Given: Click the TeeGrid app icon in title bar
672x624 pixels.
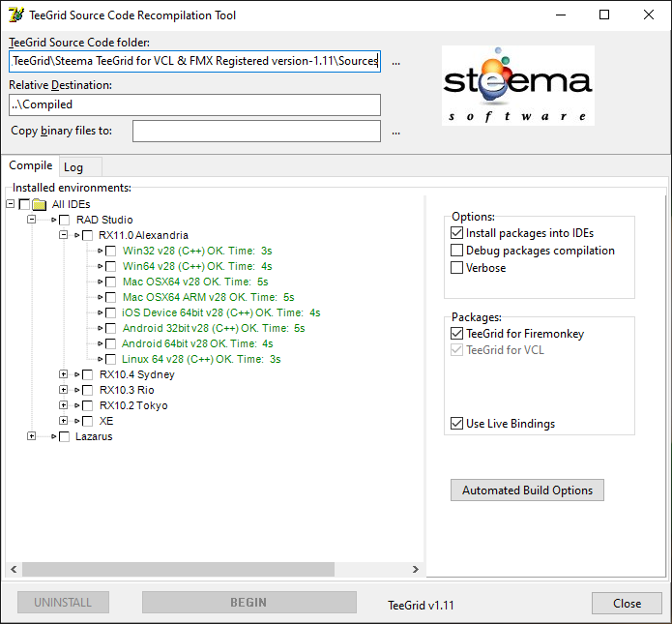Looking at the screenshot, I should pos(16,15).
